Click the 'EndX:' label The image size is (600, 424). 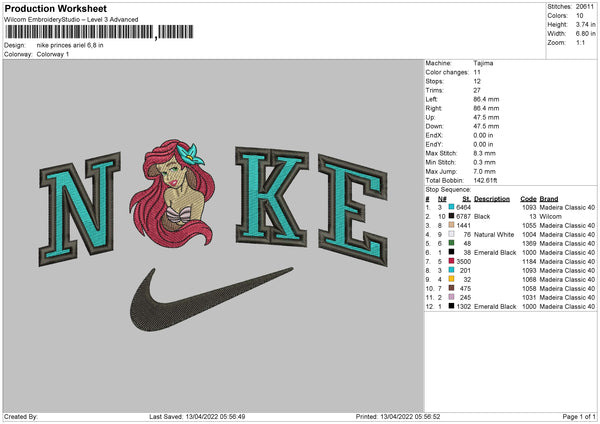tap(434, 135)
